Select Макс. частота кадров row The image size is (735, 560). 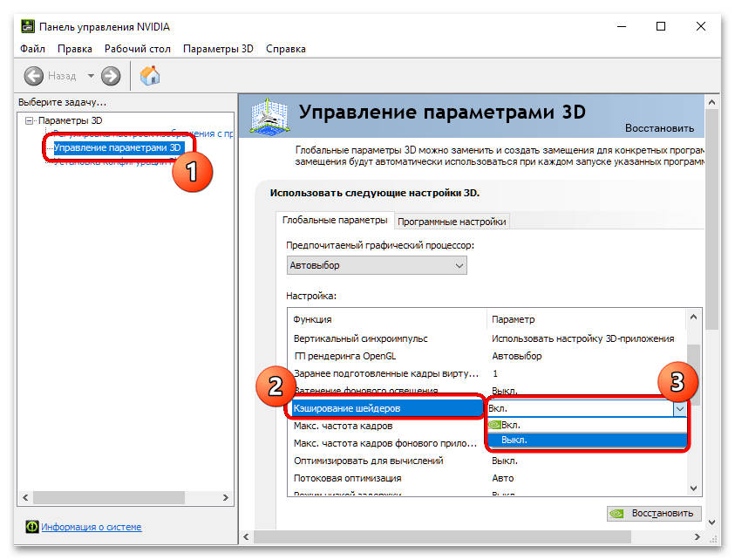click(x=343, y=426)
